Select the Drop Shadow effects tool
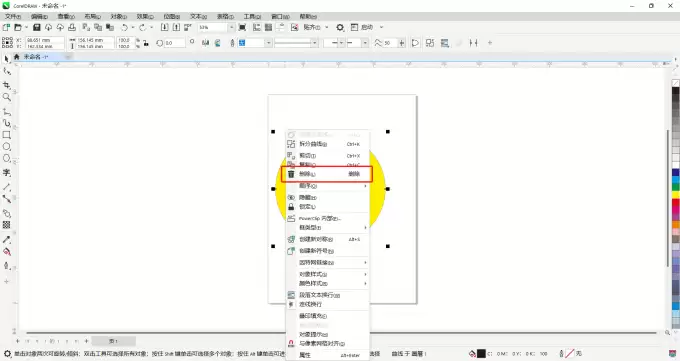 pyautogui.click(x=7, y=213)
